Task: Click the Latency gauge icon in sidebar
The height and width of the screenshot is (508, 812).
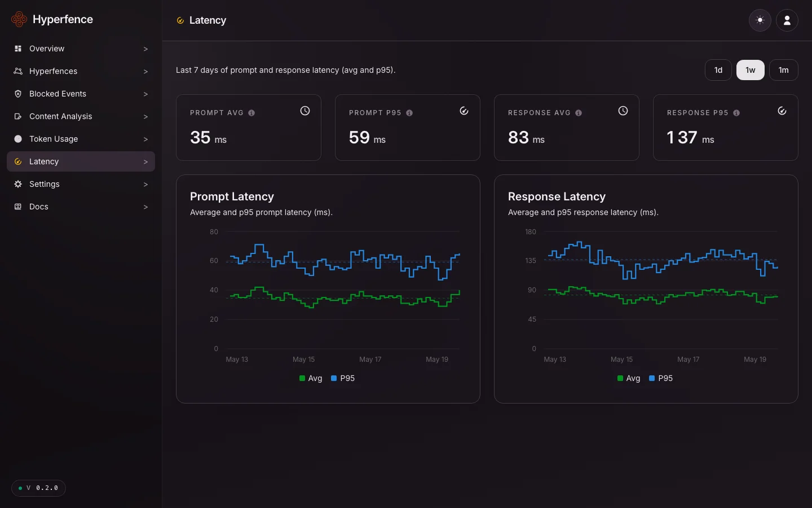Action: click(x=18, y=161)
